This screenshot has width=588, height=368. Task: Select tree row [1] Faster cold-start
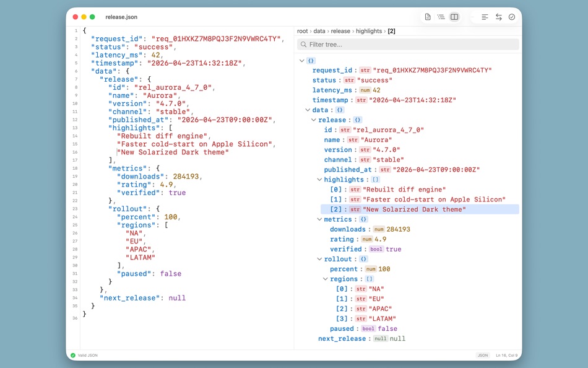[x=420, y=199]
